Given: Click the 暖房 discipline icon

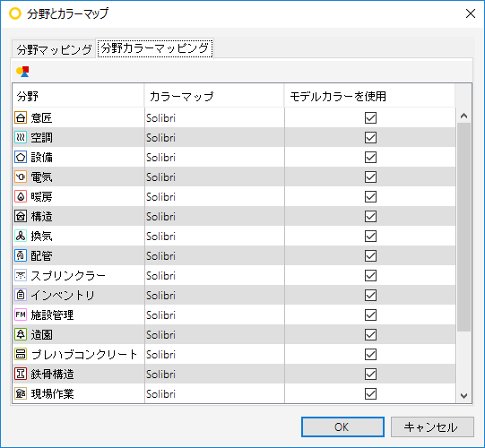Looking at the screenshot, I should [x=21, y=196].
